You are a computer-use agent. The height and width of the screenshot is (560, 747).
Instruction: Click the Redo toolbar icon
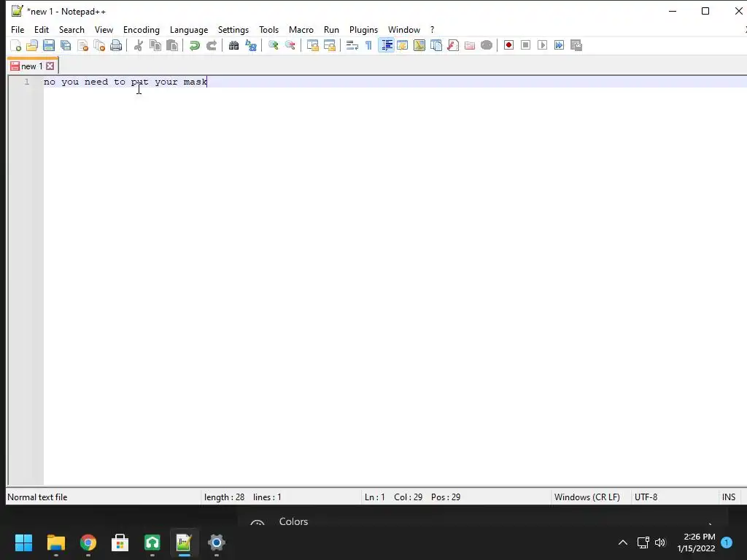[x=211, y=45]
